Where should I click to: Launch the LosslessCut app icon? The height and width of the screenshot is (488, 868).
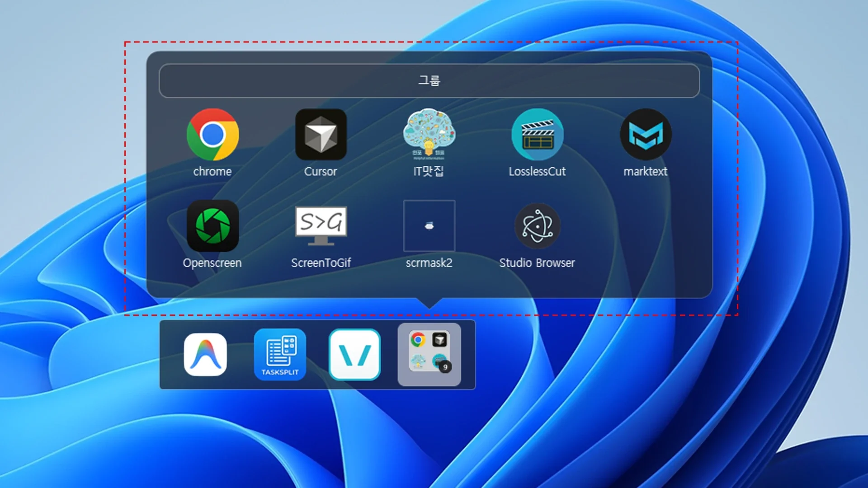(538, 135)
